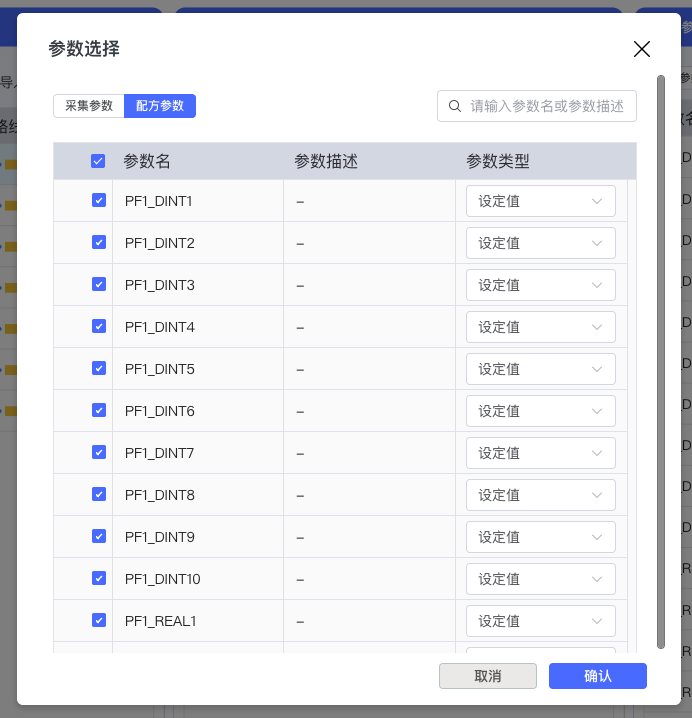Select the 配方参数 tab
This screenshot has height=718, width=692.
[x=160, y=106]
